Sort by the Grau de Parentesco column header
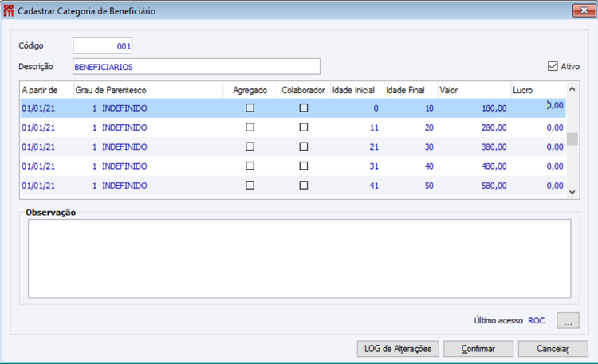The height and width of the screenshot is (364, 598). pos(148,91)
